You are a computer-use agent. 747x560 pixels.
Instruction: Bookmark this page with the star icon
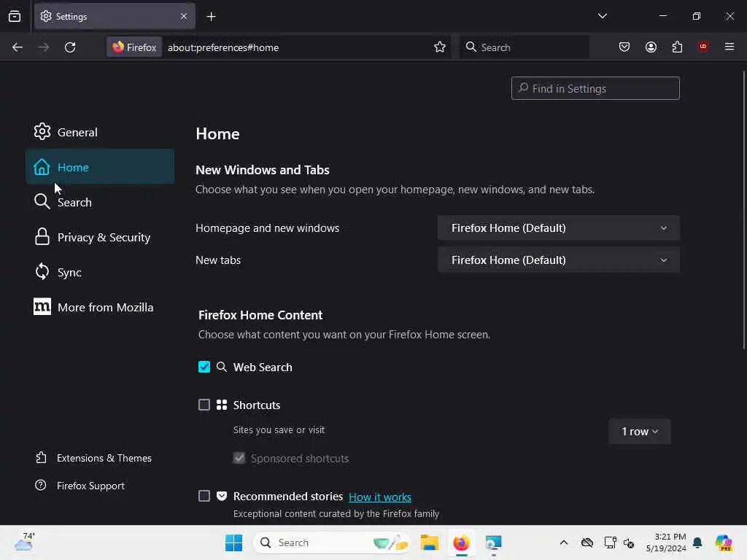440,47
